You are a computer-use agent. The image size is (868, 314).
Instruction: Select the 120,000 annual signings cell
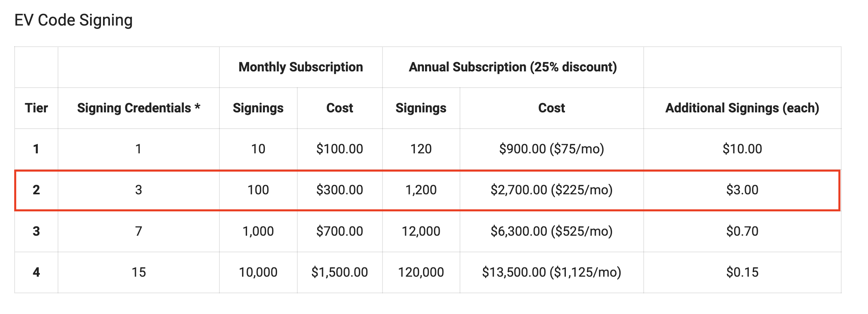pyautogui.click(x=421, y=272)
